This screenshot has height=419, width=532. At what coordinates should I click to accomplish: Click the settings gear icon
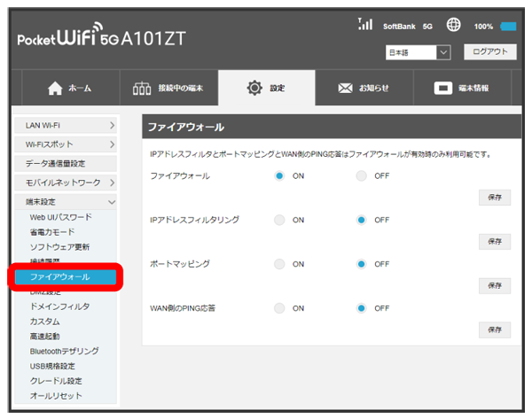pyautogui.click(x=255, y=89)
